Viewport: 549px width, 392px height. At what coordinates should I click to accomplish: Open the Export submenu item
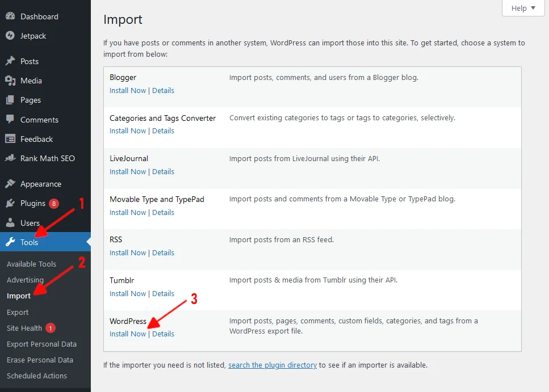coord(18,312)
